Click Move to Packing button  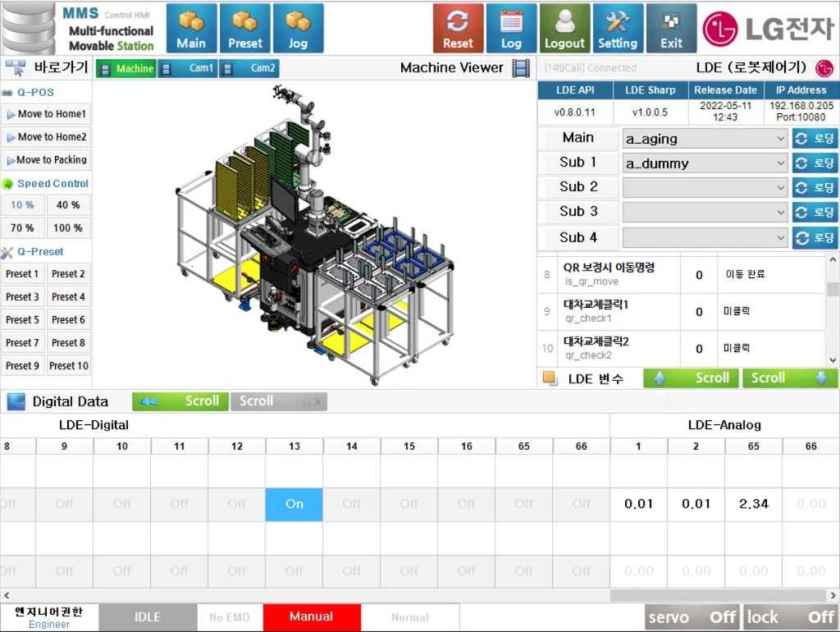(x=46, y=160)
